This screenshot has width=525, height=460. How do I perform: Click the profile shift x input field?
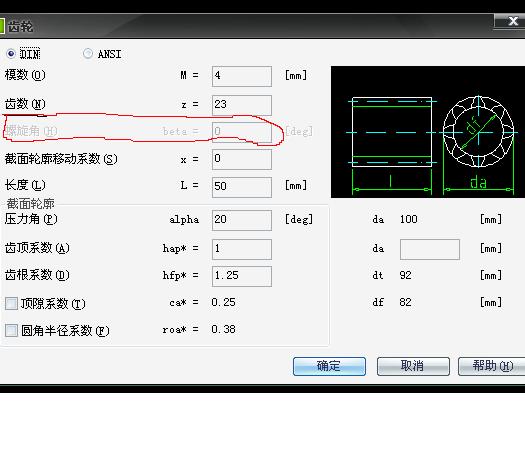(x=242, y=159)
